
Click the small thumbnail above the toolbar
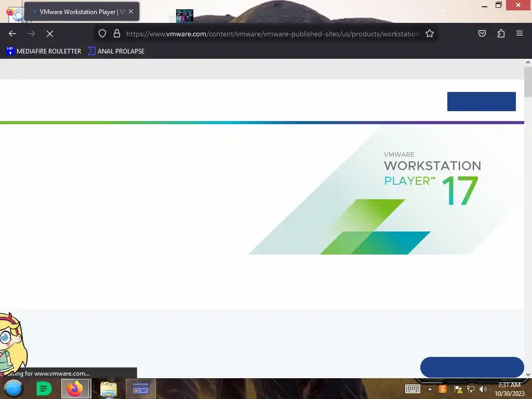(x=184, y=16)
